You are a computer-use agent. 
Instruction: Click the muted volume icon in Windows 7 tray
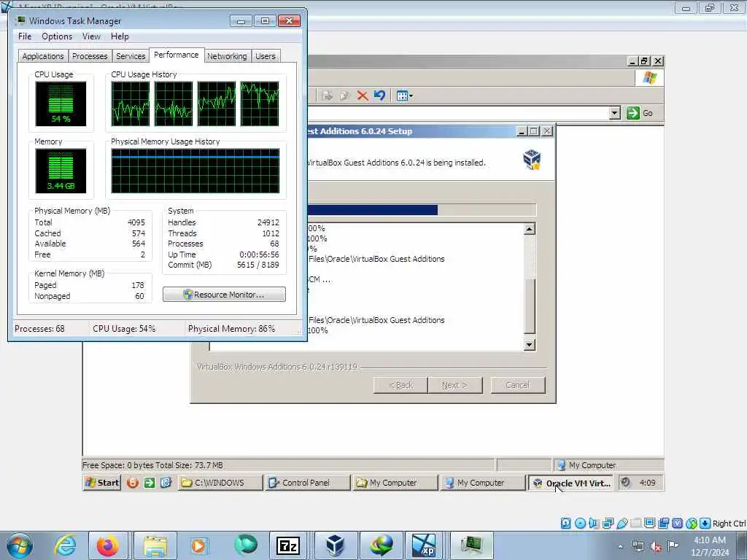[656, 547]
